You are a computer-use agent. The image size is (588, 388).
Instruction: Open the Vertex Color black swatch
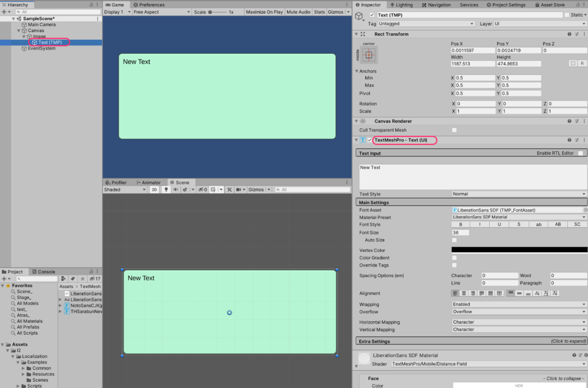[x=519, y=250]
